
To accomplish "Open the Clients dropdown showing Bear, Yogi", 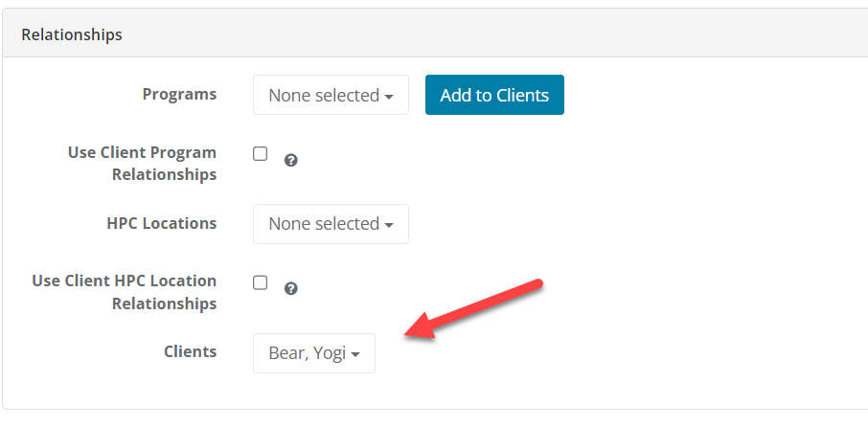I will click(314, 353).
